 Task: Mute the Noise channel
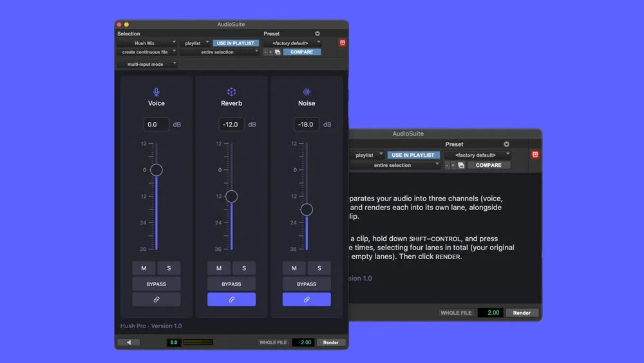tap(294, 268)
